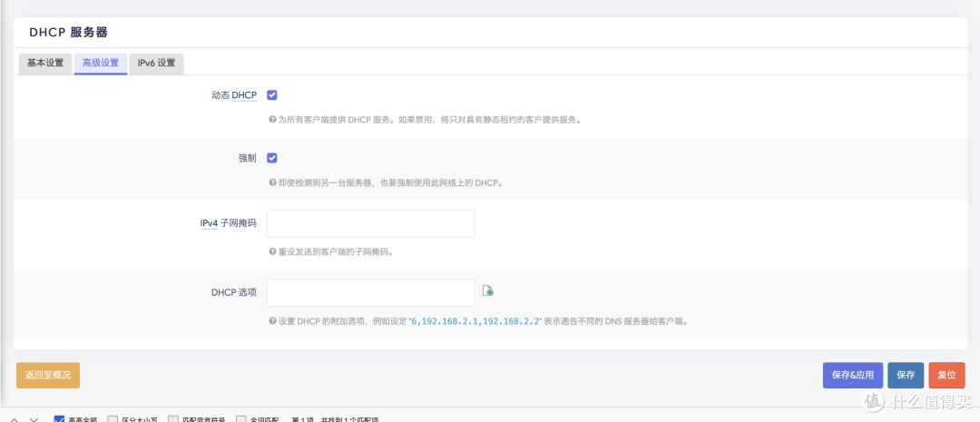980x422 pixels.
Task: Toggle the 强制 checkbox
Action: (272, 158)
